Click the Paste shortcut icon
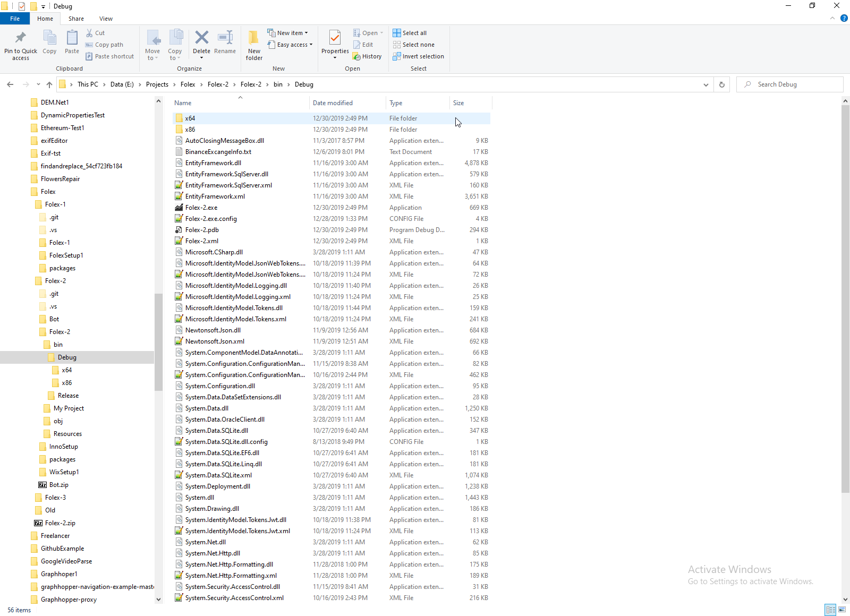This screenshot has width=850, height=616. (89, 56)
